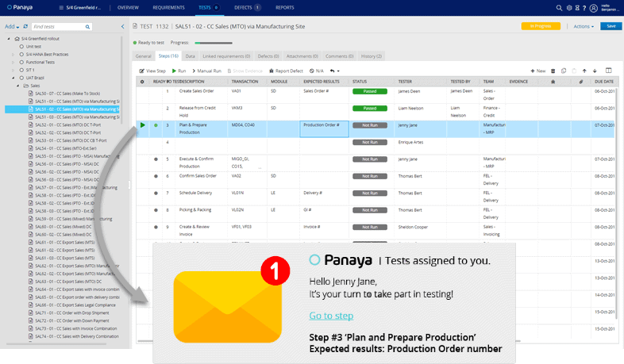Click the gear icon in table header

[x=142, y=82]
